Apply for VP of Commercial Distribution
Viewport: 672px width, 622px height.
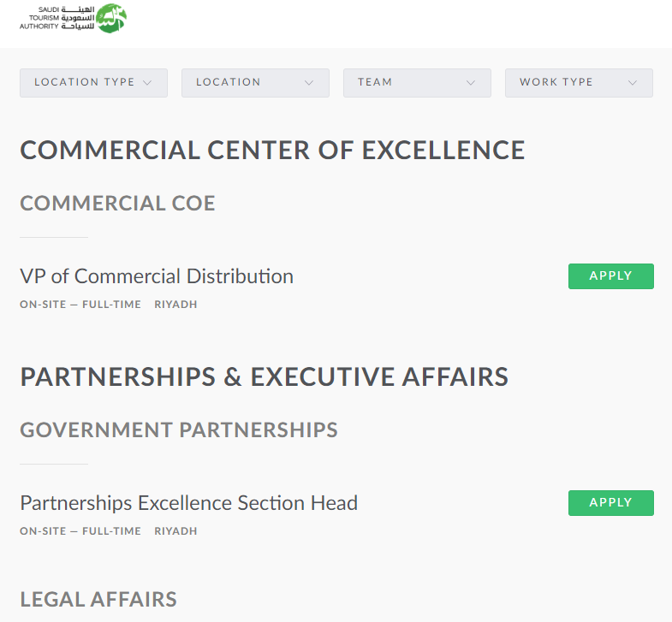pos(611,276)
